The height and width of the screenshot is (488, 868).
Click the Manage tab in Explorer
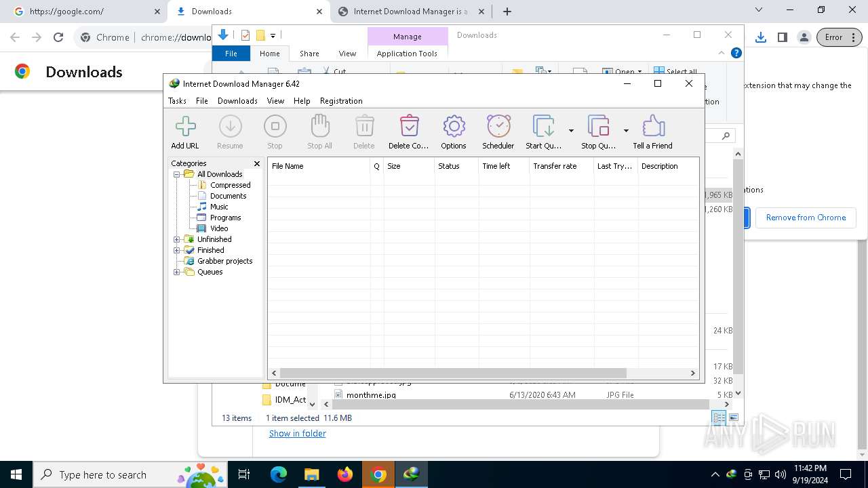pyautogui.click(x=408, y=37)
